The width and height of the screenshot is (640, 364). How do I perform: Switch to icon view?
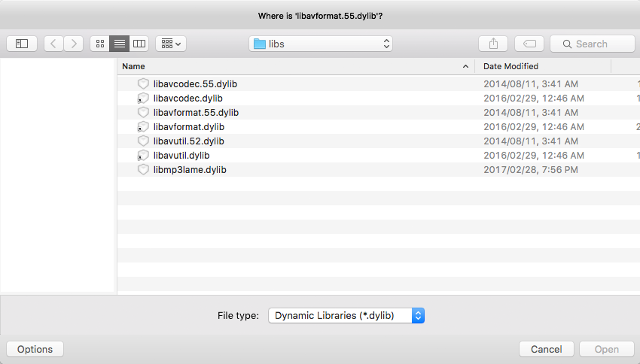click(x=100, y=44)
